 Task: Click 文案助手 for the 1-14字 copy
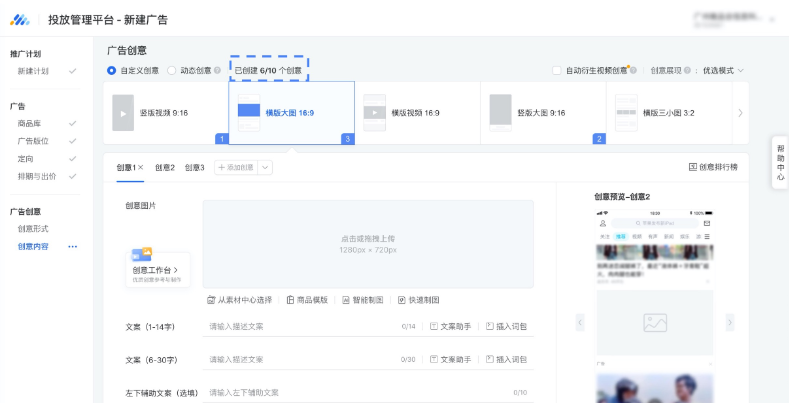click(x=447, y=326)
